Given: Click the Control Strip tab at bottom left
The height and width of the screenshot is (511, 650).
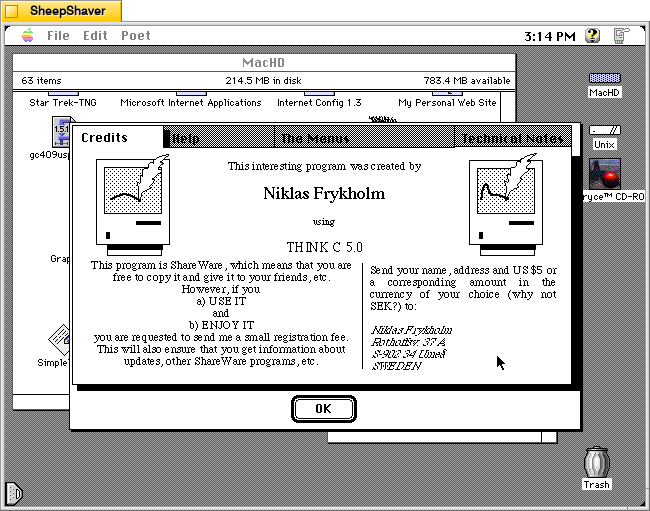Looking at the screenshot, I should [13, 494].
